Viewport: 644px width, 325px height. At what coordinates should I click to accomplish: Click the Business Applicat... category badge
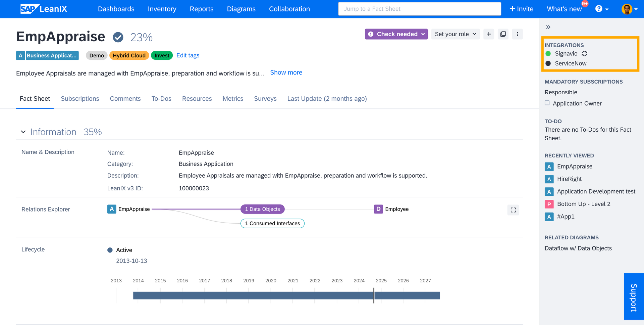(52, 56)
